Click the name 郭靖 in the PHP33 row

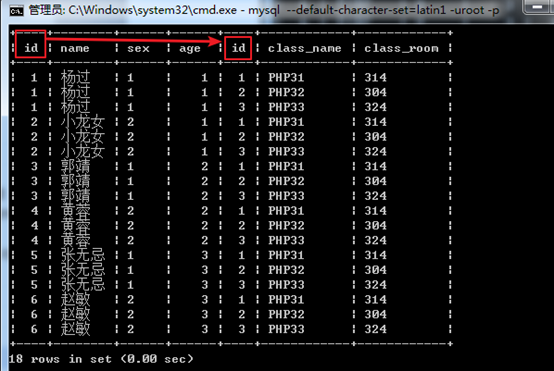tap(75, 196)
